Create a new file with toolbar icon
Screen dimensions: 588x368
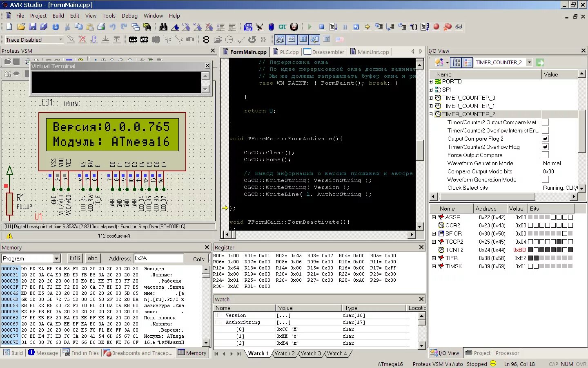point(9,27)
